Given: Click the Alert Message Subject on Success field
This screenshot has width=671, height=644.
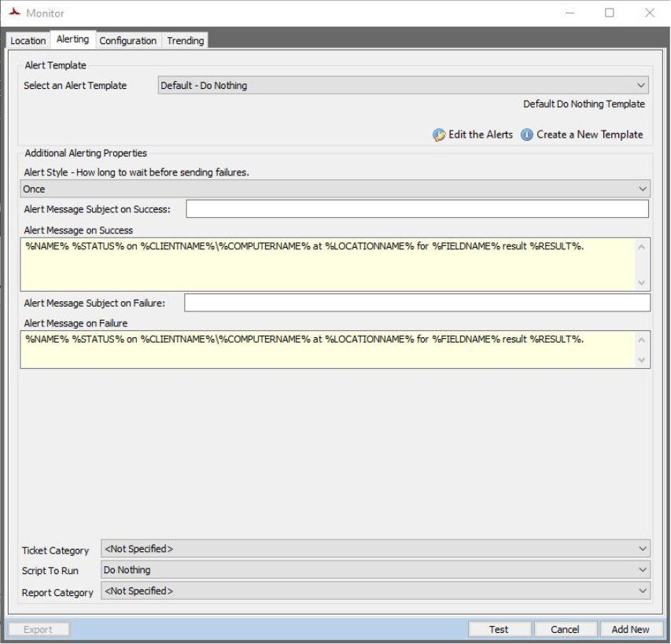Looking at the screenshot, I should click(417, 208).
